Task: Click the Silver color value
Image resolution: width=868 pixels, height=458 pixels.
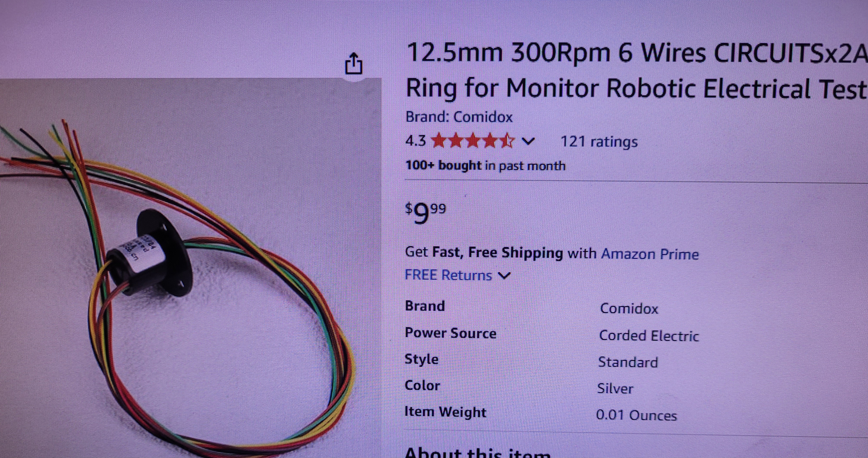Action: 615,388
